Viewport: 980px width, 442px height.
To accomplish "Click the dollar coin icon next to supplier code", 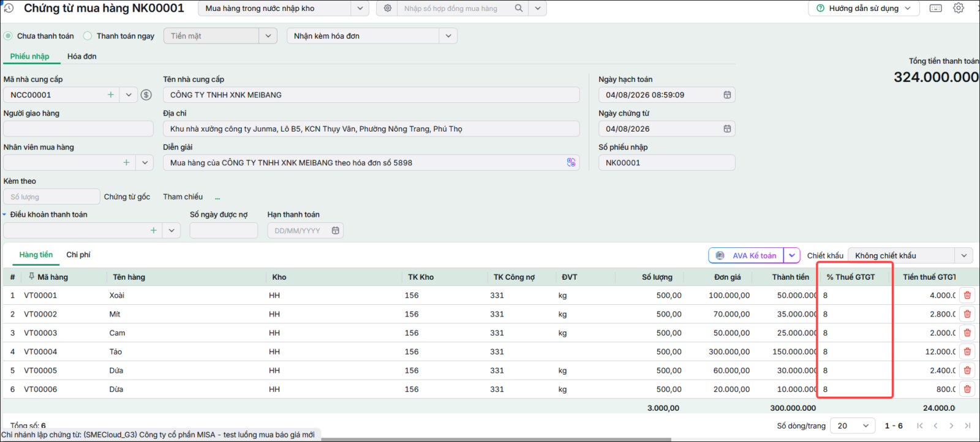I will click(x=146, y=95).
